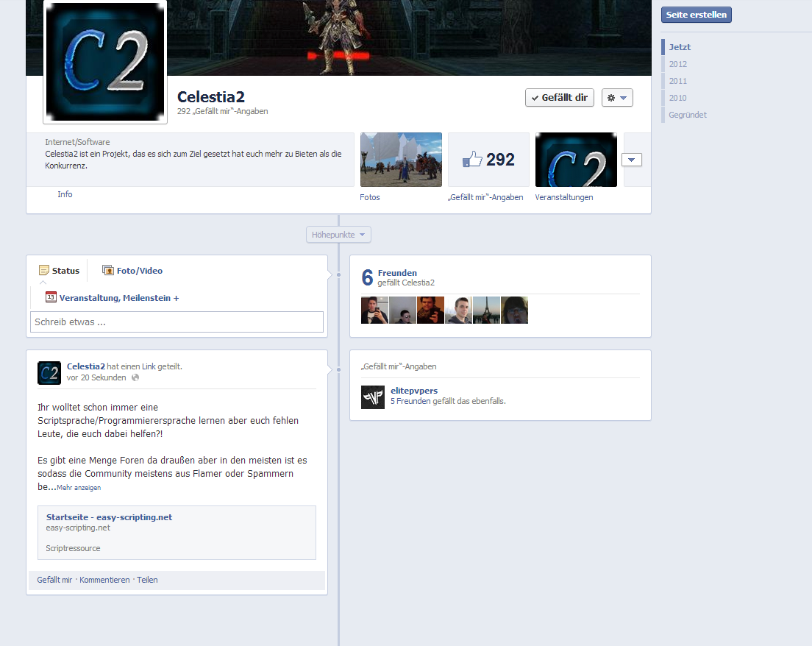
Task: Click the elitepvpers logo icon
Action: point(373,397)
